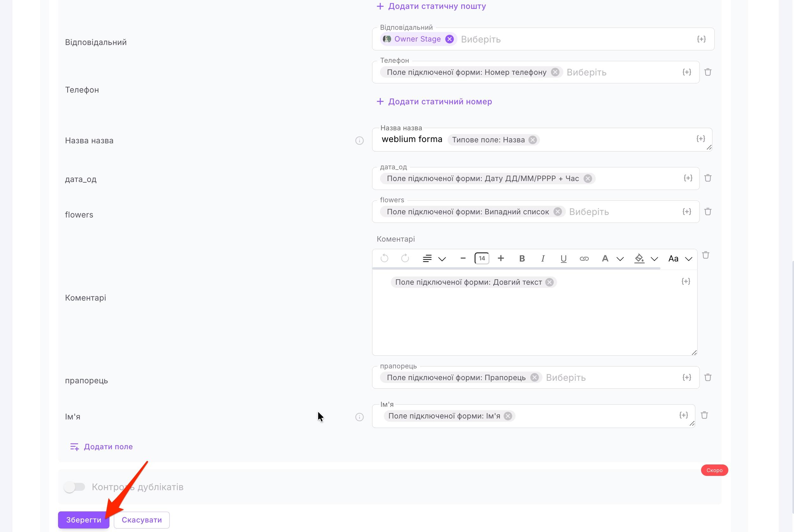The height and width of the screenshot is (532, 794).
Task: Delete the прапорець field row
Action: (x=708, y=378)
